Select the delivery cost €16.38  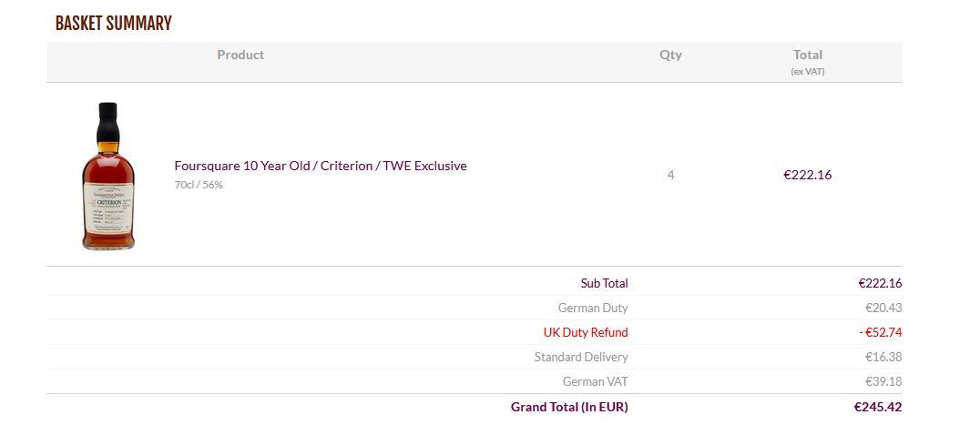pyautogui.click(x=883, y=357)
